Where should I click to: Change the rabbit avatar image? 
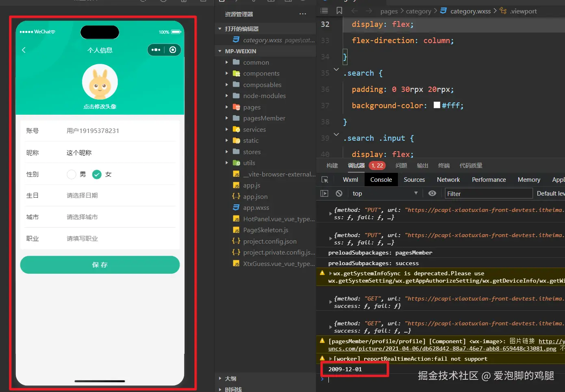[x=100, y=82]
